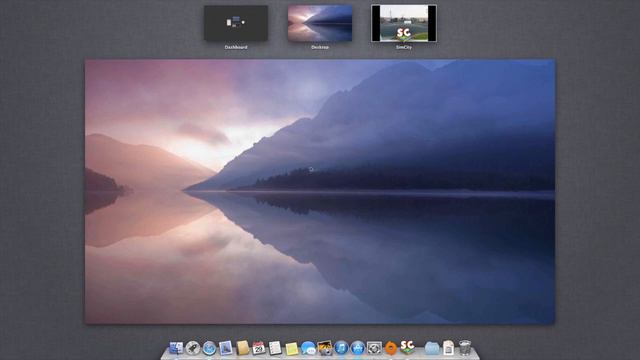The width and height of the screenshot is (640, 360).
Task: Launch the orange Origin icon in Dock
Action: tap(391, 348)
